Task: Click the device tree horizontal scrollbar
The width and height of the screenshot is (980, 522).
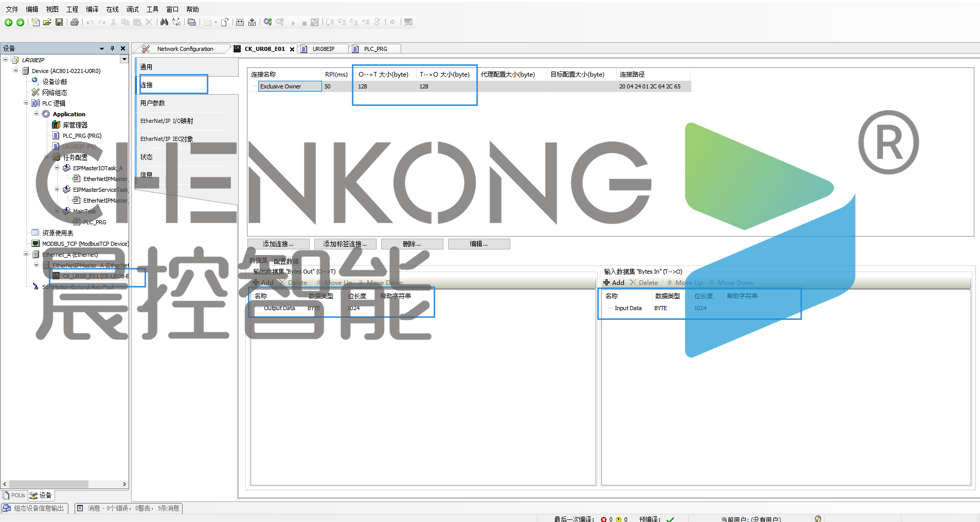Action: tap(49, 484)
